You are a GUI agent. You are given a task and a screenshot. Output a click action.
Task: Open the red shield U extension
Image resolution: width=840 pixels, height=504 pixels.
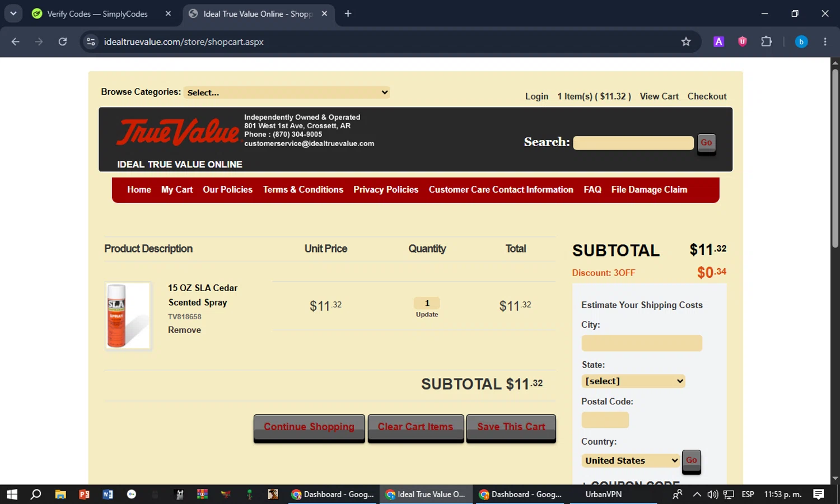[743, 41]
